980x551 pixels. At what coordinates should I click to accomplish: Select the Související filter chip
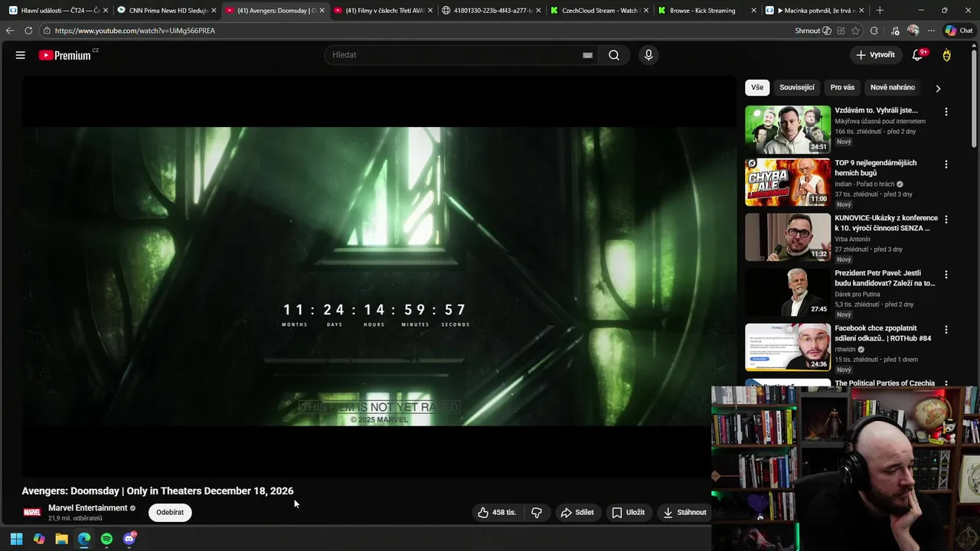click(797, 87)
